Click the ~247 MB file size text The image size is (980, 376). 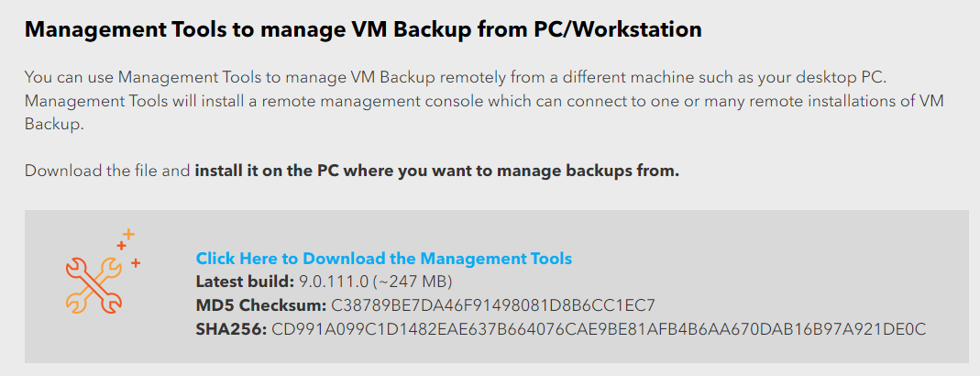click(413, 282)
